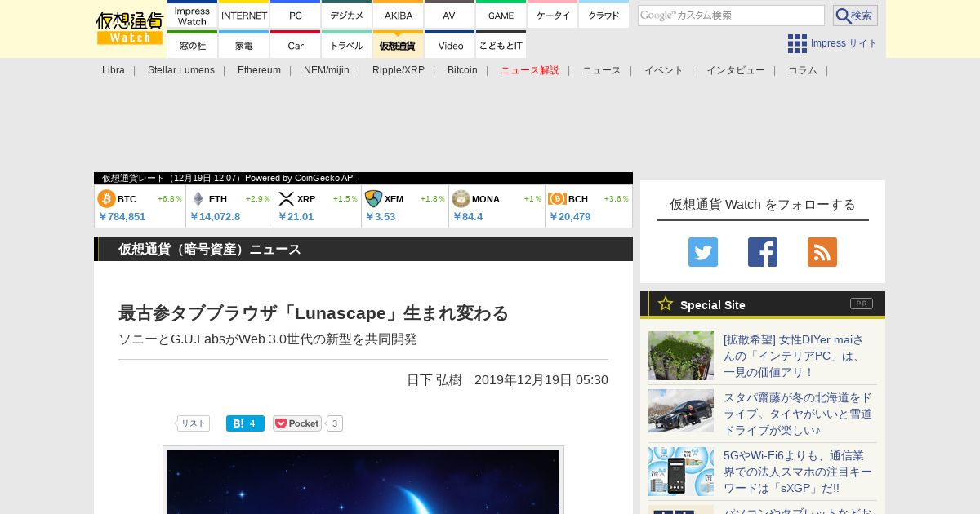Read the 女性DIYer maiさん article link
Screen dimensions: 980x514
click(794, 356)
